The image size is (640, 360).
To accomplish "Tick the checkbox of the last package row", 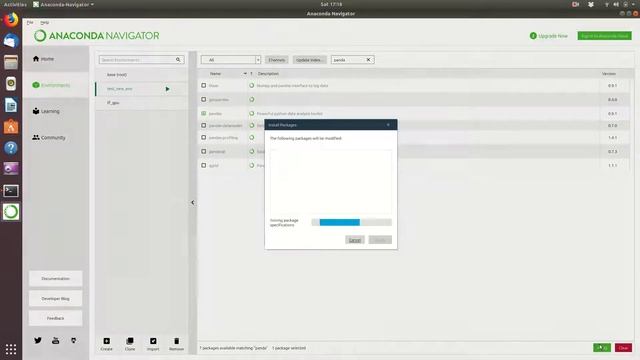I will coord(204,165).
